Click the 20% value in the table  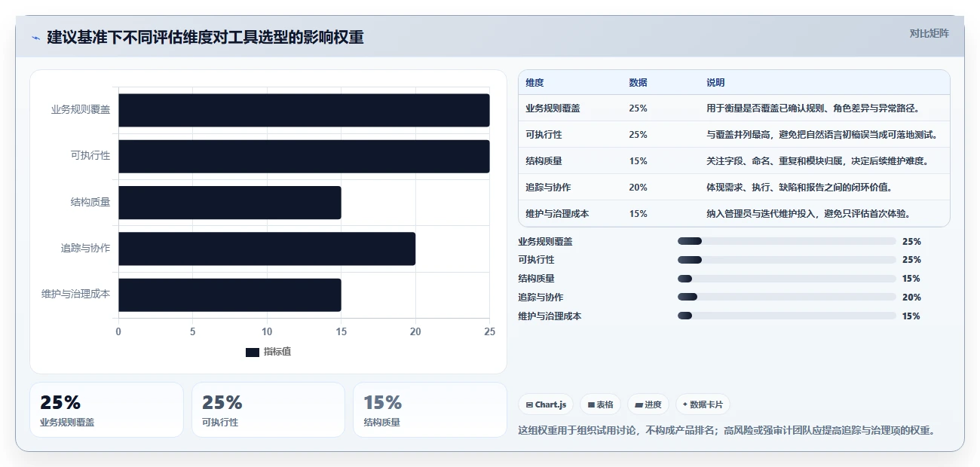click(x=638, y=188)
